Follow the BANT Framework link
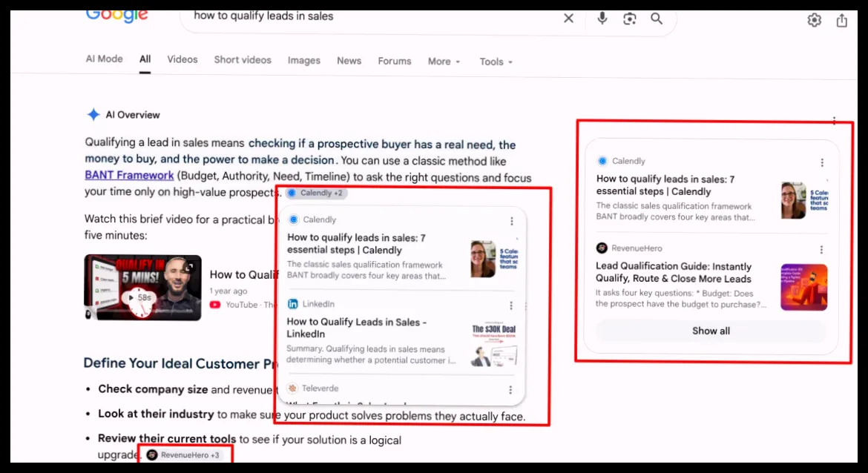The width and height of the screenshot is (868, 473). click(129, 176)
